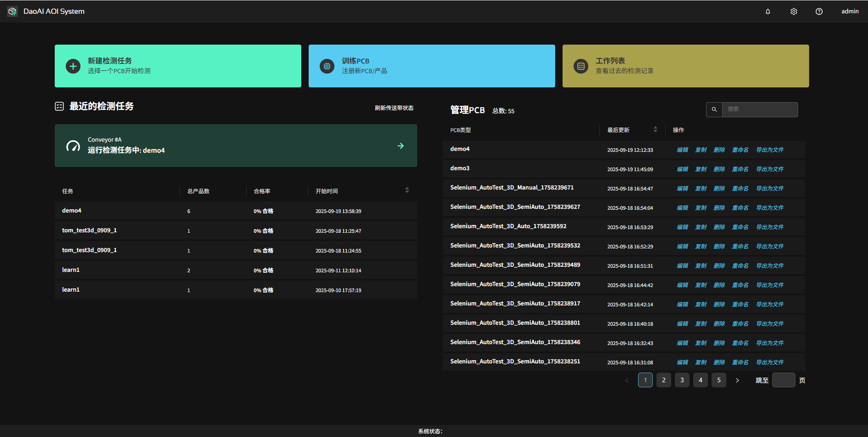
Task: Click edit link for demo4 PCB
Action: pyautogui.click(x=682, y=150)
